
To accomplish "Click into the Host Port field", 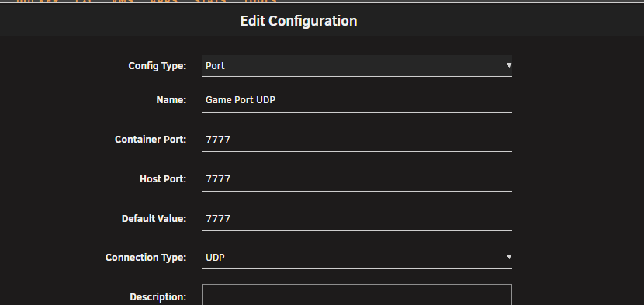I will point(356,179).
